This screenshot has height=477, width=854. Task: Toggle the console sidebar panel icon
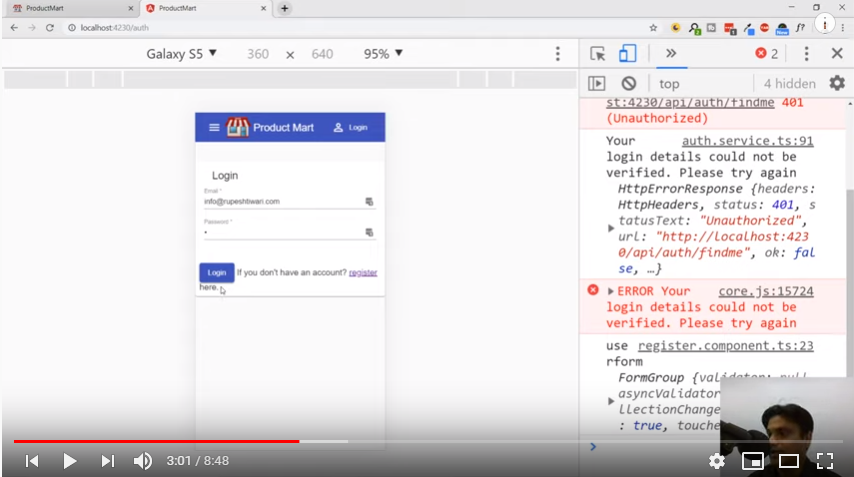tap(597, 84)
